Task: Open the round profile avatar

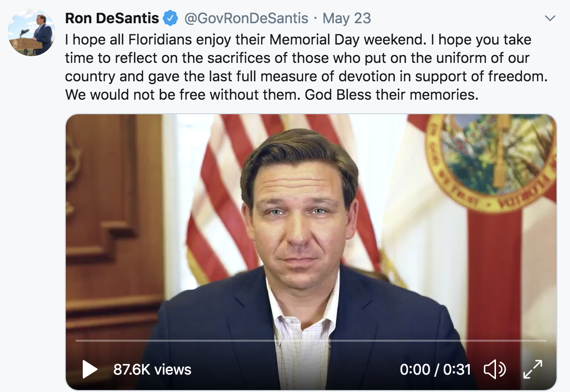Action: click(x=31, y=32)
